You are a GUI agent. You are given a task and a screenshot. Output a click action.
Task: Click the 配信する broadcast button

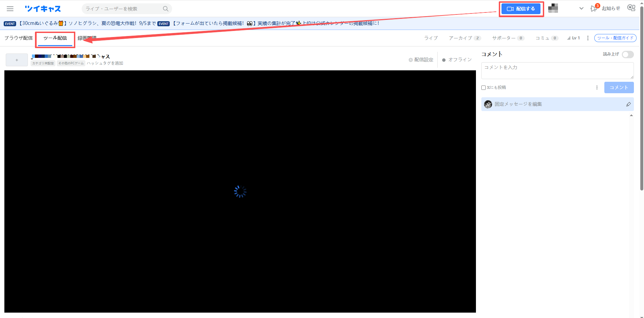[521, 9]
